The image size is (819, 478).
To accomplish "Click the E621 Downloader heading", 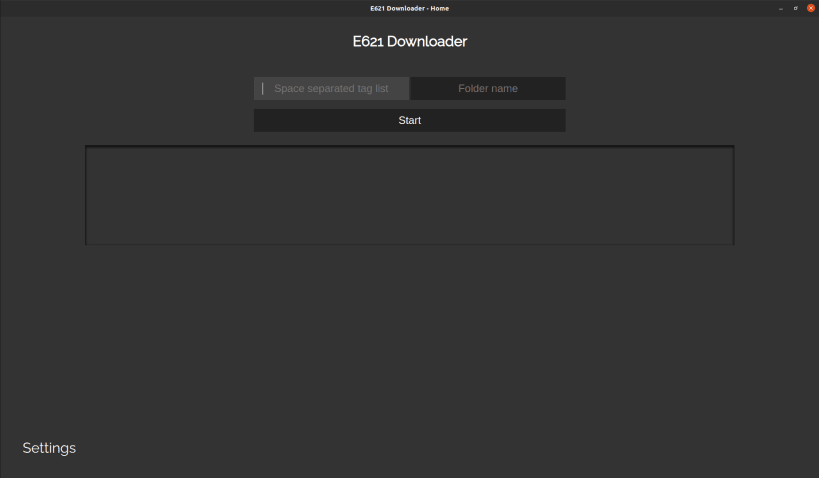I will [x=410, y=42].
